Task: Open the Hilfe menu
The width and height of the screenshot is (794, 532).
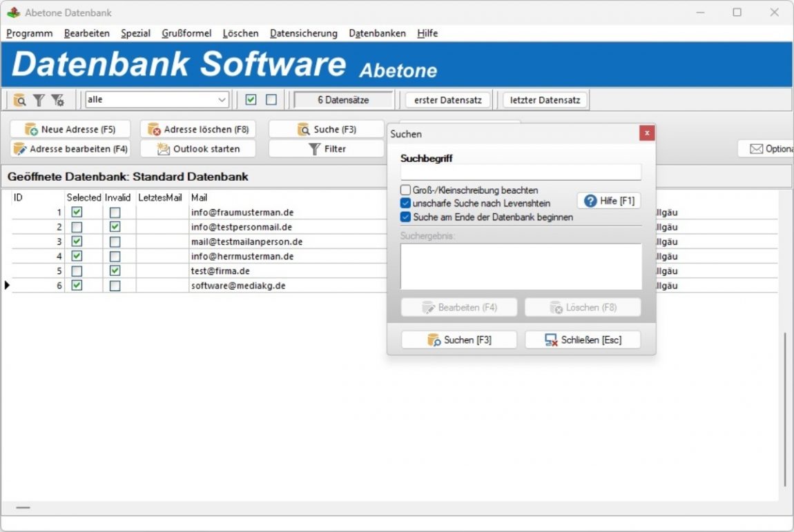Action: tap(427, 33)
